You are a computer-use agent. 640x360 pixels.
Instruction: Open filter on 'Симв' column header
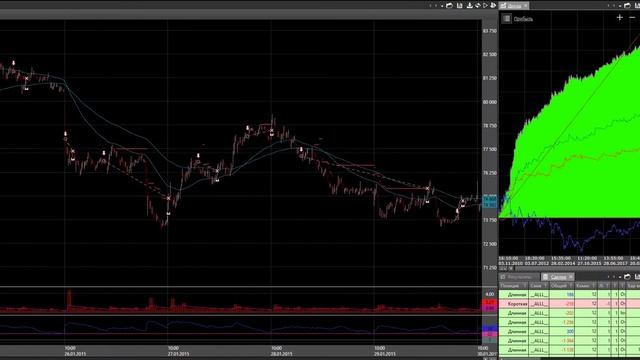pyautogui.click(x=545, y=286)
